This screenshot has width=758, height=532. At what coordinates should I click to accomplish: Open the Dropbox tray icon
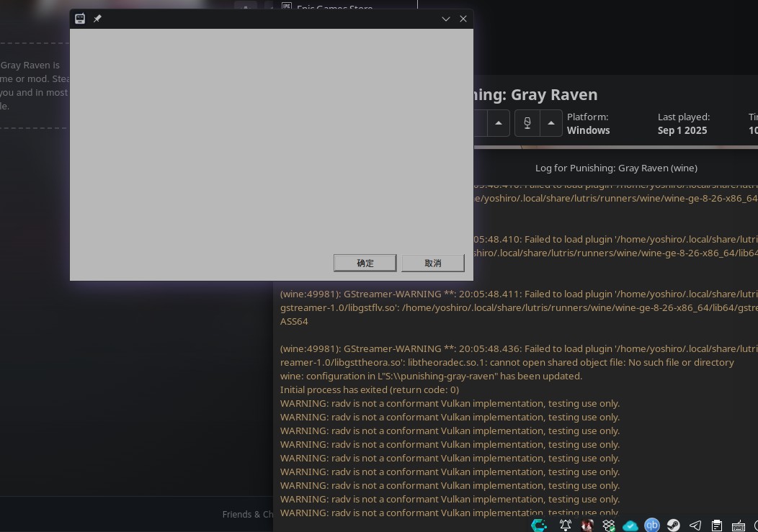(609, 526)
